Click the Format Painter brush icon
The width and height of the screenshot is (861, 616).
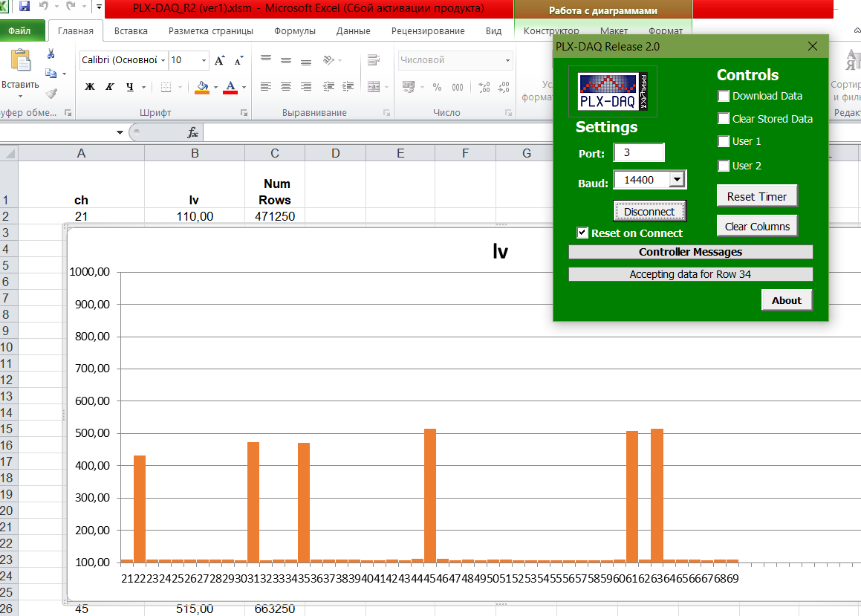pos(51,94)
